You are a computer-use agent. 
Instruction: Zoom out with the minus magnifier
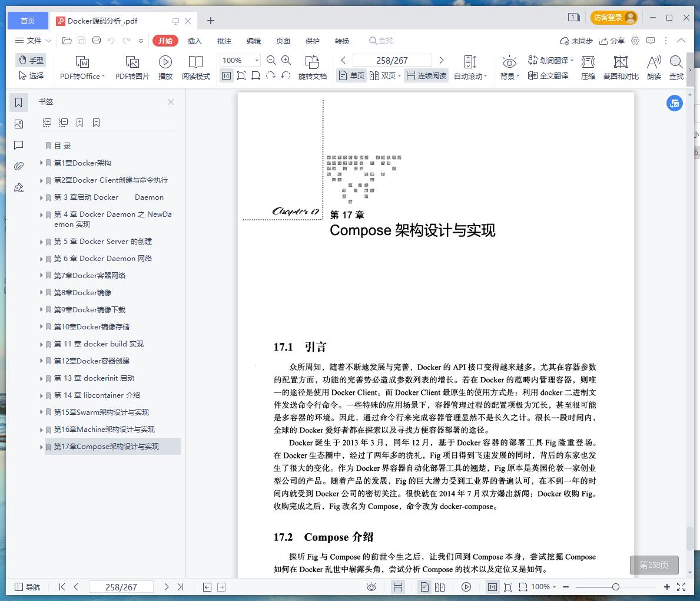(271, 60)
